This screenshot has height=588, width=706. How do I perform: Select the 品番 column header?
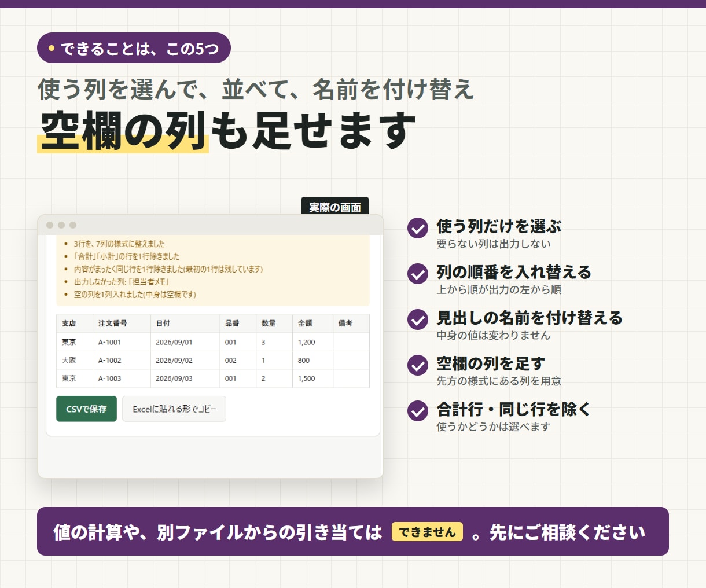tap(238, 323)
